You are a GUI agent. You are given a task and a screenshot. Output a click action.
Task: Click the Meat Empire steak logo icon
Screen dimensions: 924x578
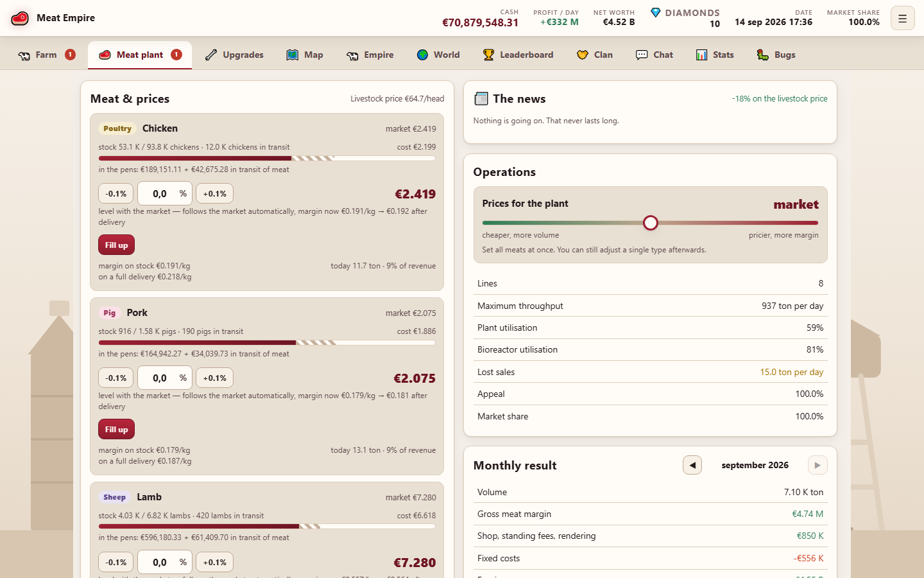pos(20,18)
